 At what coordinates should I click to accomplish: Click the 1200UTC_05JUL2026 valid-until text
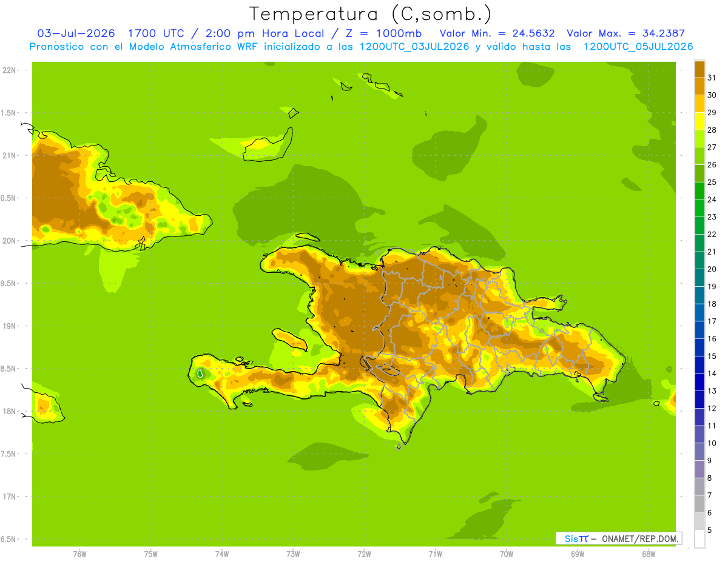[638, 47]
